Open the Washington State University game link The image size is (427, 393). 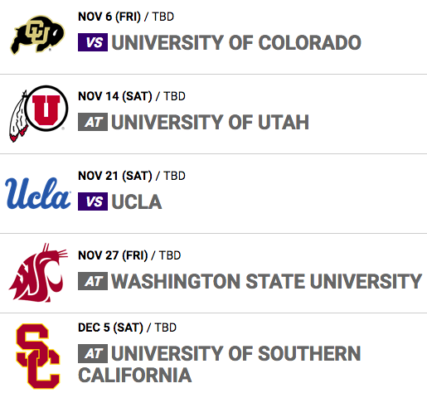267,281
